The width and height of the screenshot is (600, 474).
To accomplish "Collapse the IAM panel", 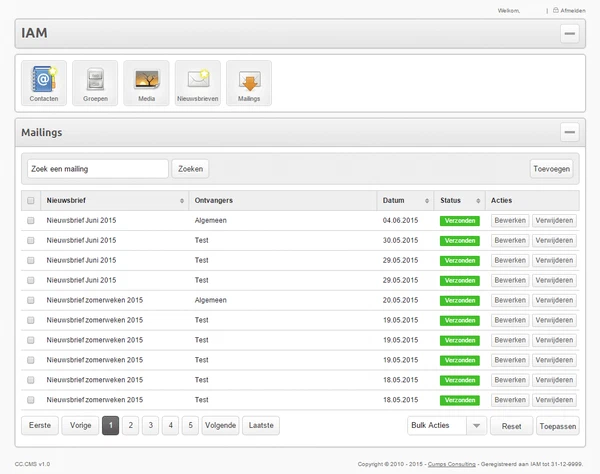I will tap(569, 33).
